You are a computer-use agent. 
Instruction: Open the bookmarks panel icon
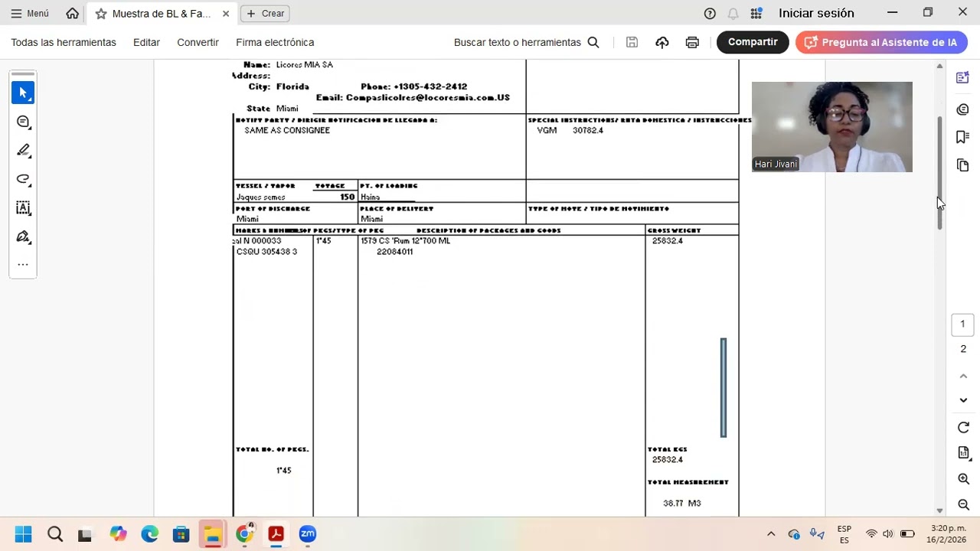coord(962,137)
